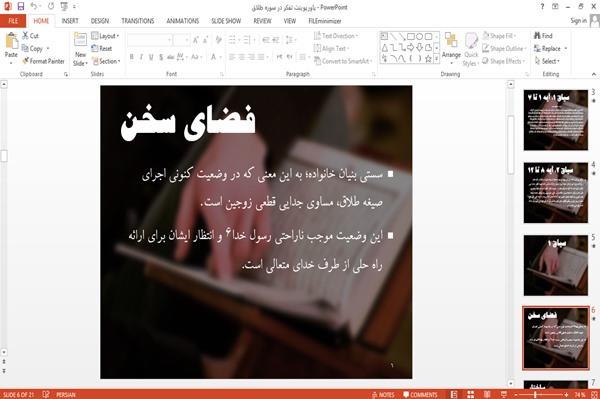The height and width of the screenshot is (399, 600).
Task: Click the Undo arrow icon
Action: point(34,7)
